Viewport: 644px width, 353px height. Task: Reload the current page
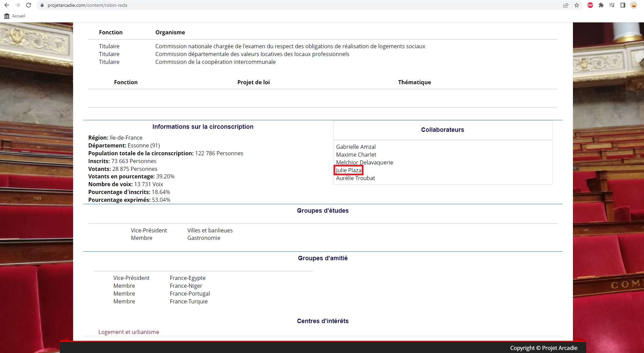click(x=29, y=5)
